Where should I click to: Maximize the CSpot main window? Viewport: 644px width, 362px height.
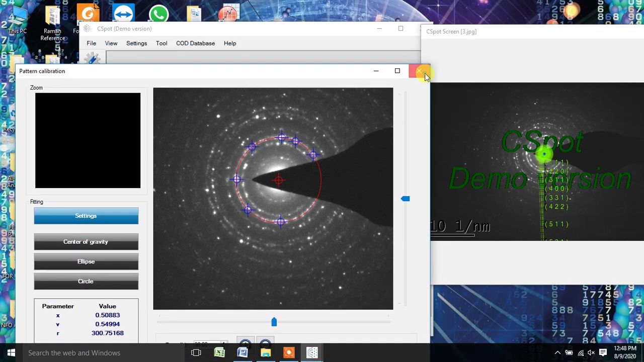pos(400,29)
